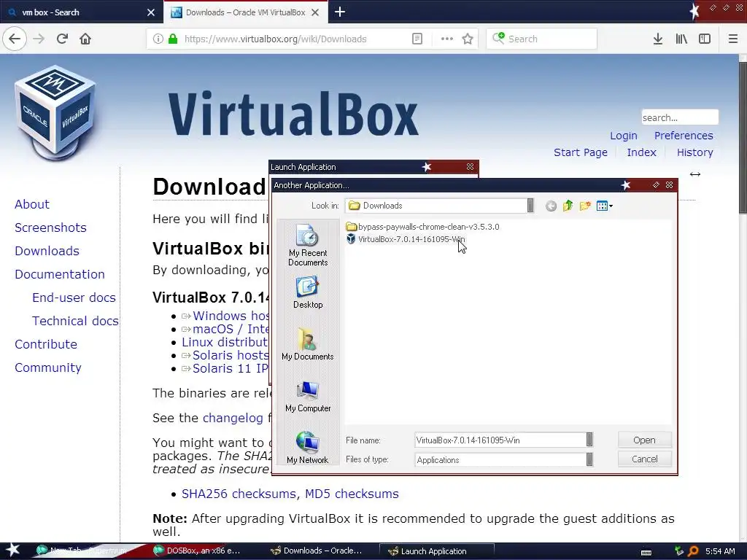Open the Firefox library icon
The image size is (747, 560).
coord(681,39)
